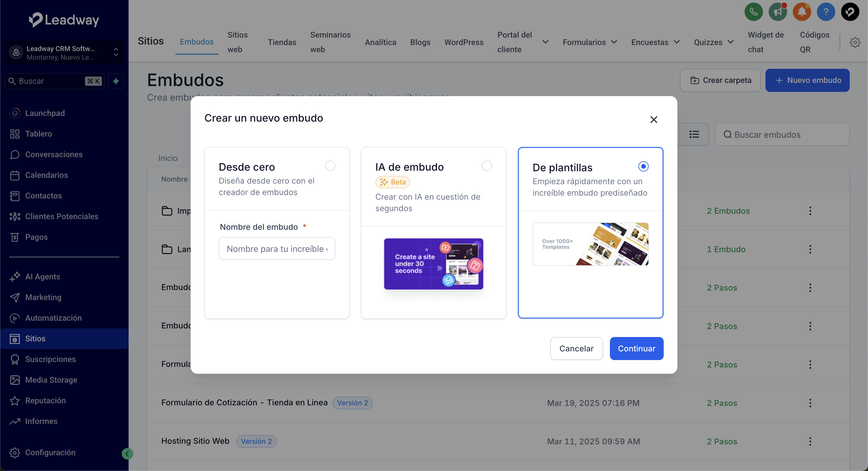Click the Cancelar button
The width and height of the screenshot is (868, 471).
coord(576,349)
